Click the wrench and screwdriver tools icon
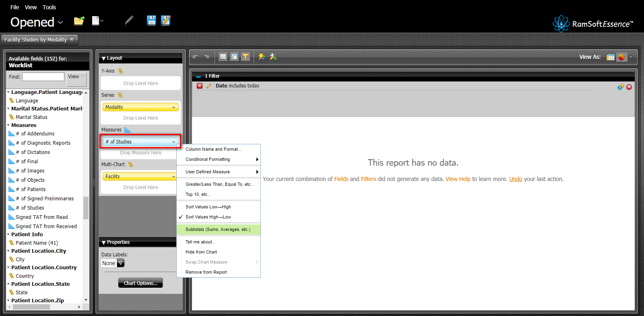 [273, 57]
